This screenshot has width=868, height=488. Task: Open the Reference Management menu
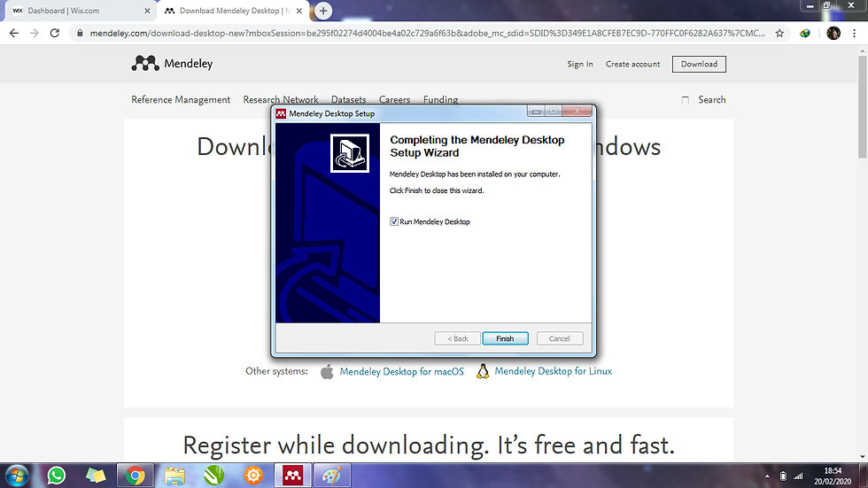181,99
